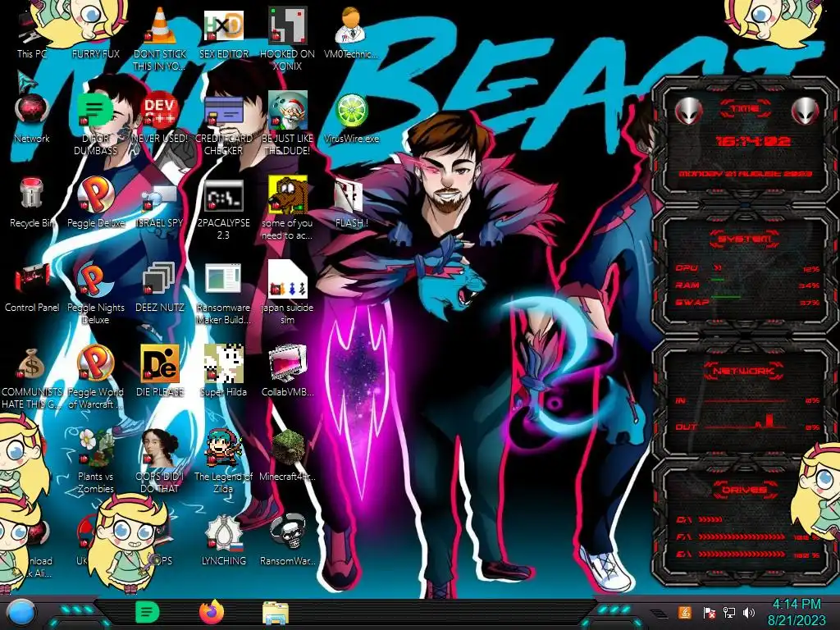840x630 pixels.
Task: Open the FLASH ! shortcut
Action: [351, 203]
